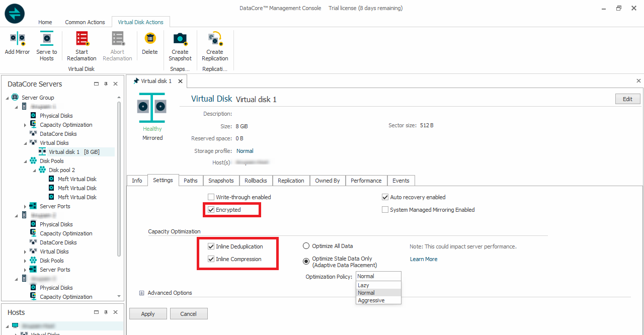Image resolution: width=644 pixels, height=335 pixels.
Task: Uncheck the Encrypted checkbox
Action: click(211, 210)
